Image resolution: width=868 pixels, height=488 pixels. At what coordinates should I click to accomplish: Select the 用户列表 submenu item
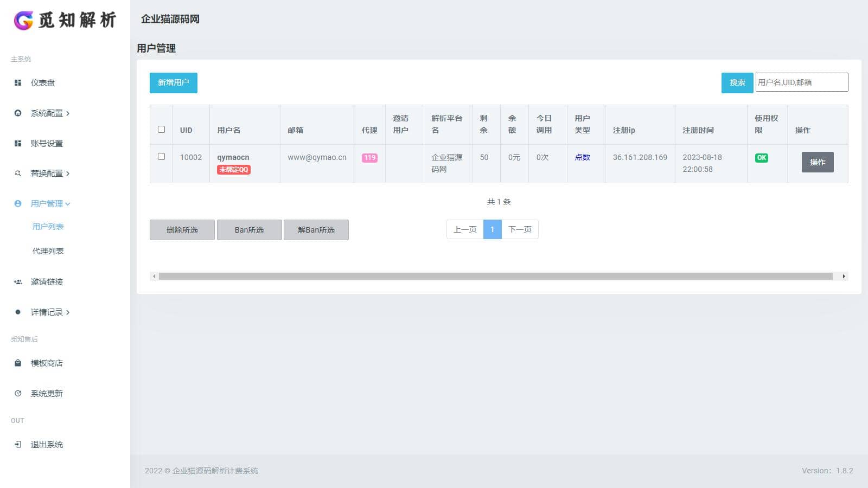48,227
